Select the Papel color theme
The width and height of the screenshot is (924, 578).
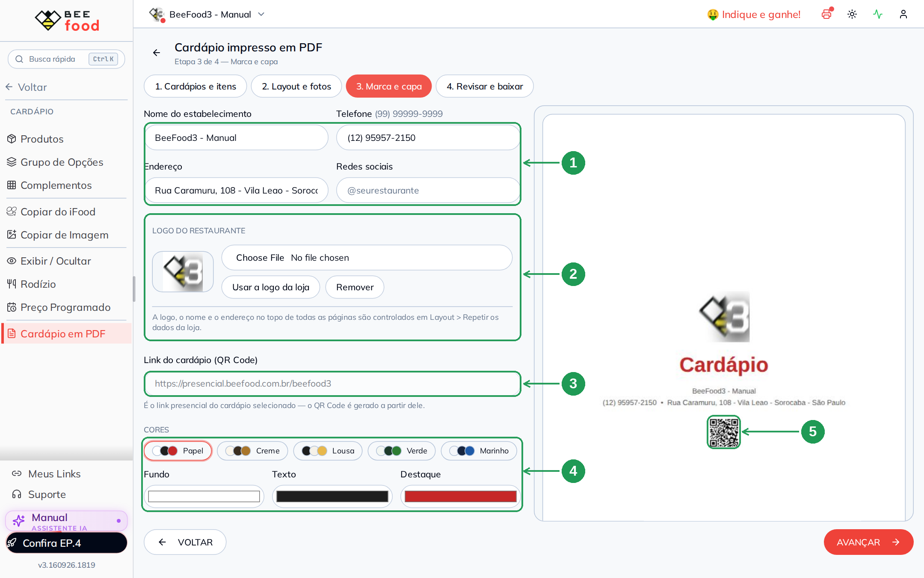coord(178,451)
